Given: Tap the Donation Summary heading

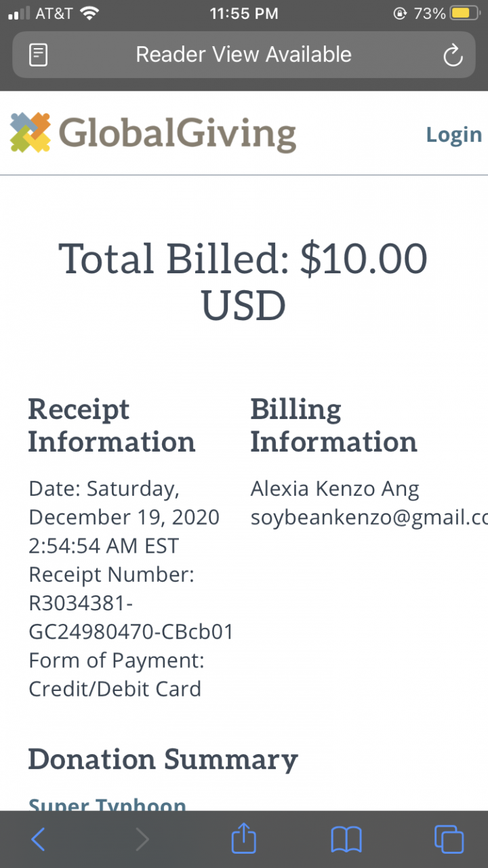Looking at the screenshot, I should (163, 759).
